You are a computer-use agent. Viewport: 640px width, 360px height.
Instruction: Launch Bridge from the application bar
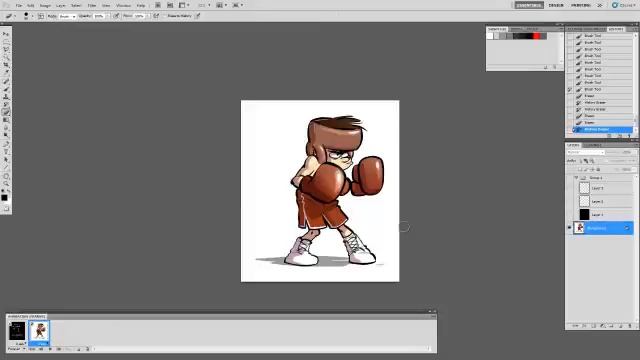(x=158, y=5)
